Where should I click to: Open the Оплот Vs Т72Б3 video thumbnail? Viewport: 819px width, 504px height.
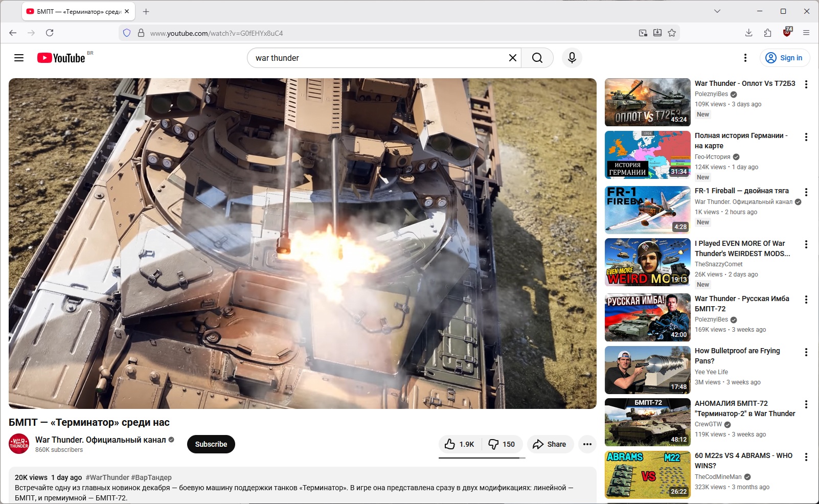[647, 102]
